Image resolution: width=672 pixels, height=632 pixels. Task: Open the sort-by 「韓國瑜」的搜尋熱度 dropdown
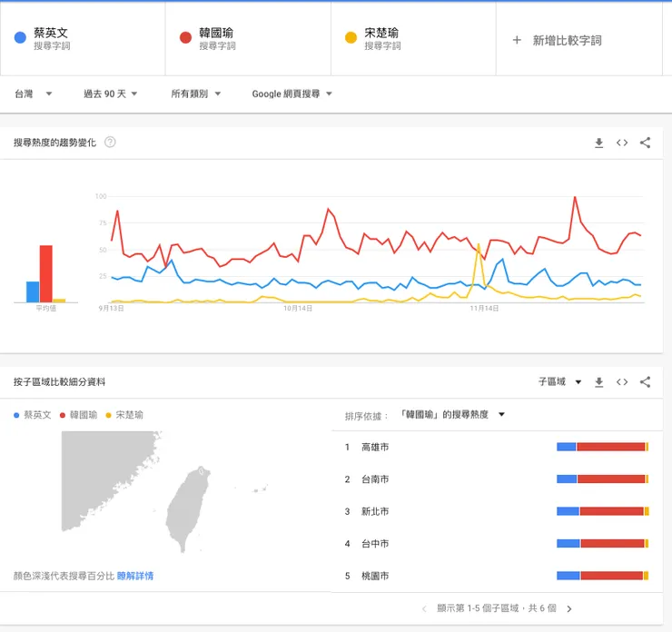452,414
